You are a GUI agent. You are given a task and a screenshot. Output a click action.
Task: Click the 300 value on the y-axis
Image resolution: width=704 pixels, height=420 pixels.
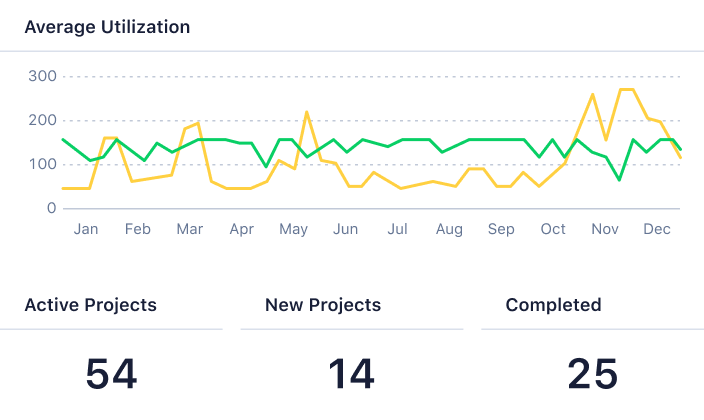41,76
